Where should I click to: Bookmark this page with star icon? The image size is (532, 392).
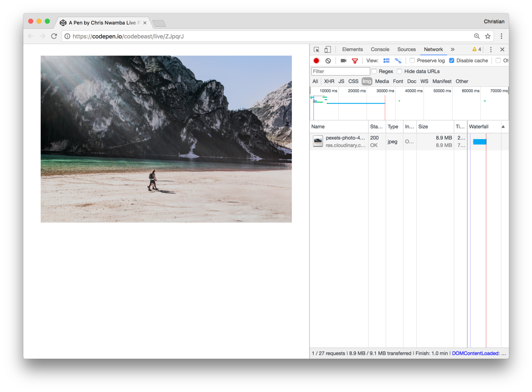488,36
